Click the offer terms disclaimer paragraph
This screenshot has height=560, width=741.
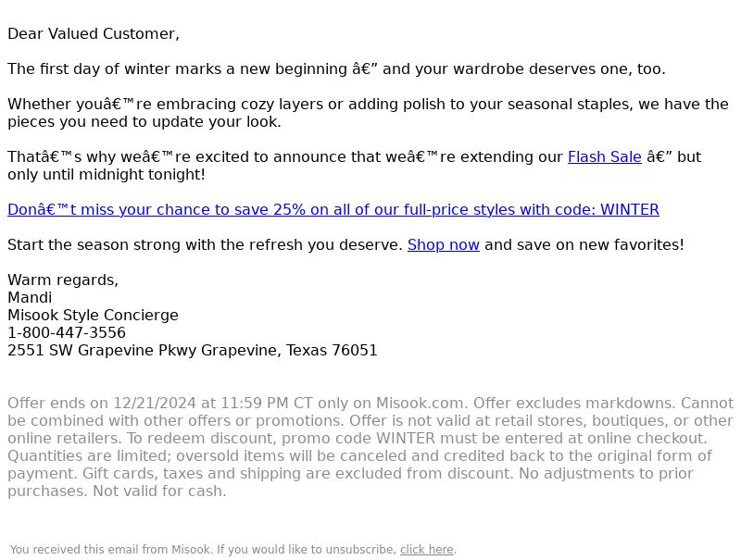click(370, 447)
